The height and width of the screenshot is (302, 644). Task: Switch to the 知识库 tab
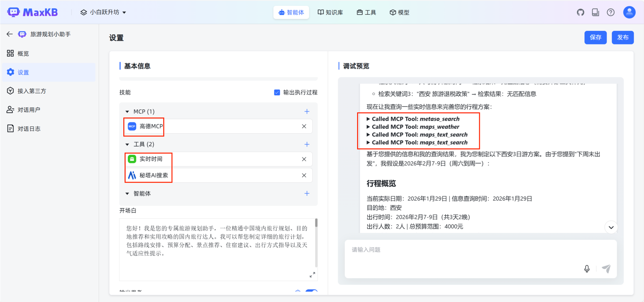330,12
